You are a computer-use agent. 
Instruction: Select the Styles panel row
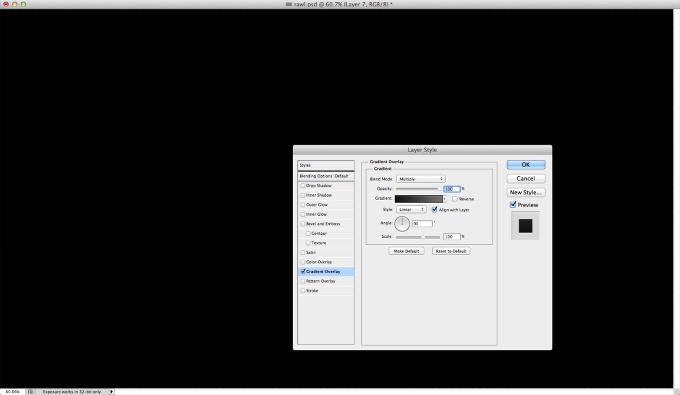pyautogui.click(x=326, y=165)
